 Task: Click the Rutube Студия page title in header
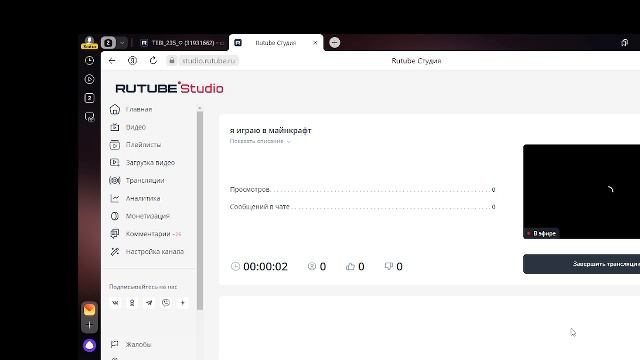(416, 61)
